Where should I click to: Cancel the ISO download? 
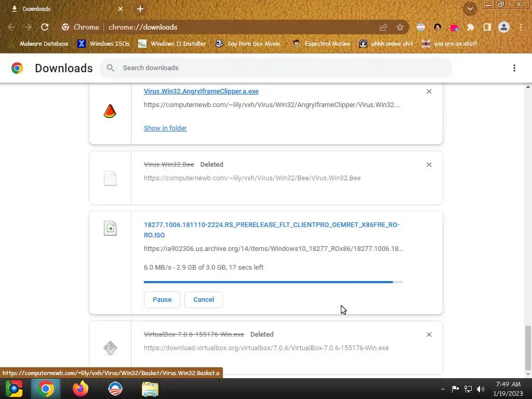coord(204,300)
